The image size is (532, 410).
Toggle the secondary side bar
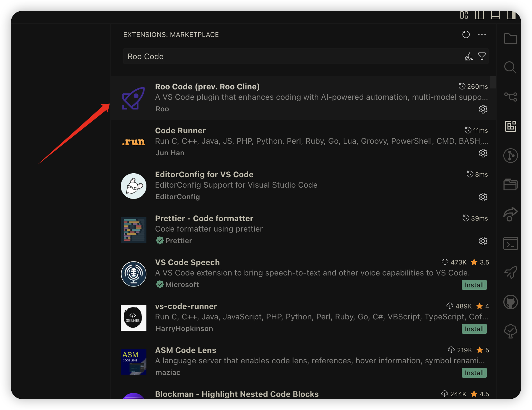[x=511, y=15]
